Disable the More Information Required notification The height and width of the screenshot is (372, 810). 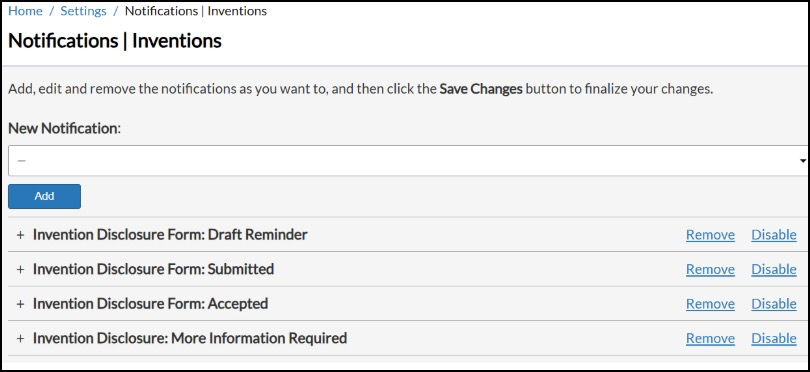pos(774,338)
